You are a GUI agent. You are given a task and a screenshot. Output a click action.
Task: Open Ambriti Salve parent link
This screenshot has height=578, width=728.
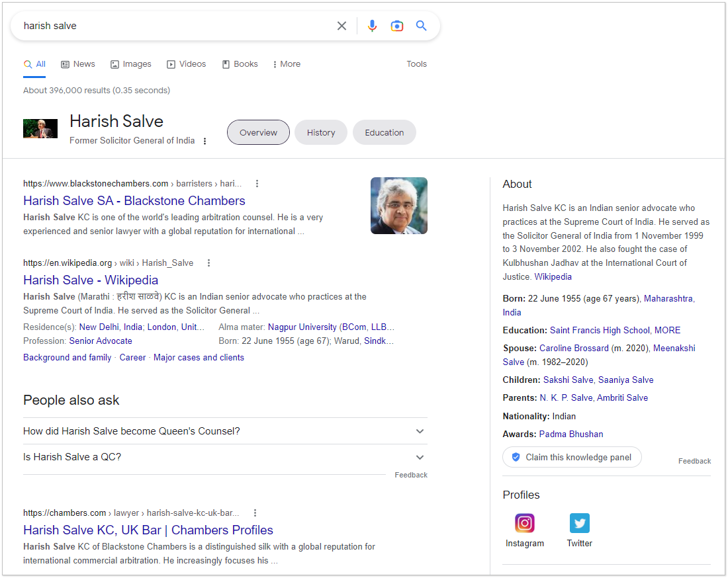click(x=623, y=398)
